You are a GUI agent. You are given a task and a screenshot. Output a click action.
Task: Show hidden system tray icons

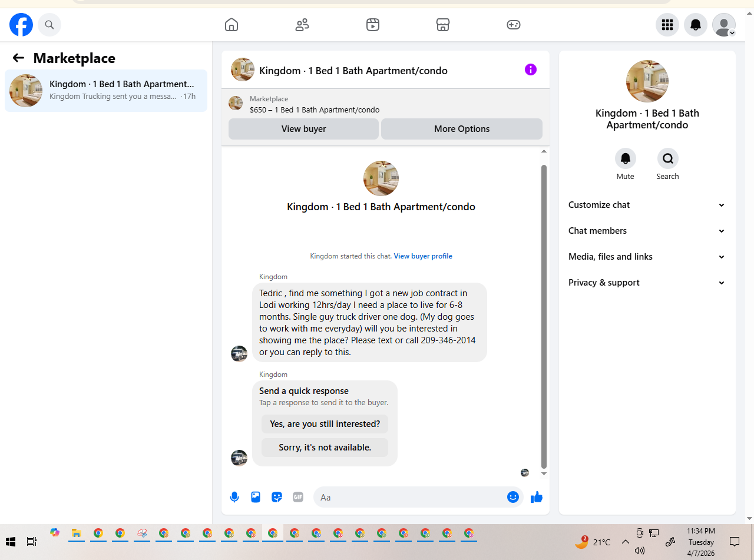(x=626, y=542)
